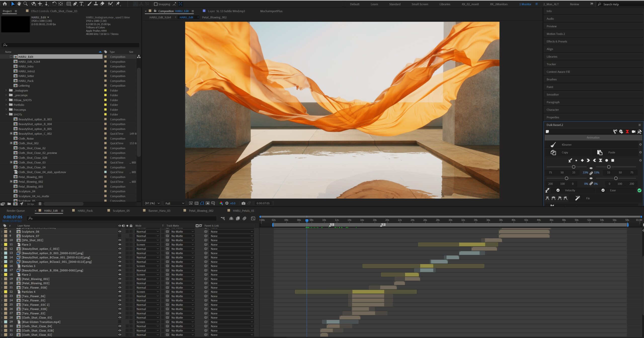Image resolution: width=644 pixels, height=338 pixels.
Task: Open the Effects & Presets panel
Action: point(557,41)
